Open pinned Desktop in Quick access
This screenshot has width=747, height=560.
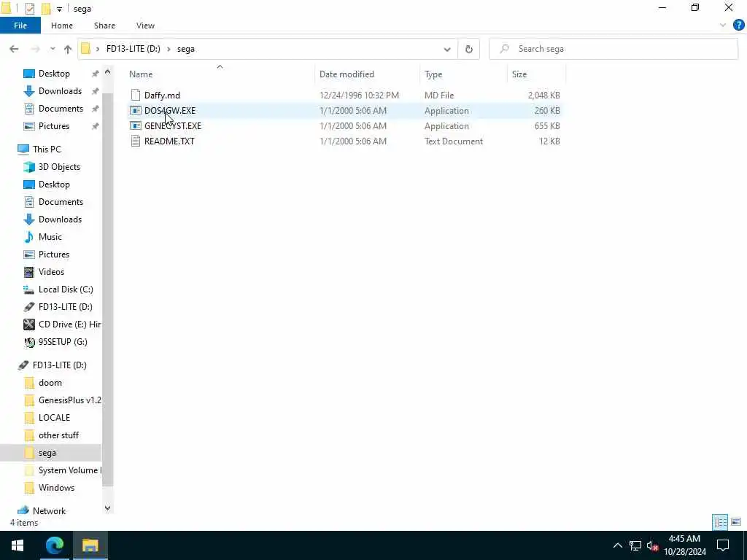click(54, 74)
